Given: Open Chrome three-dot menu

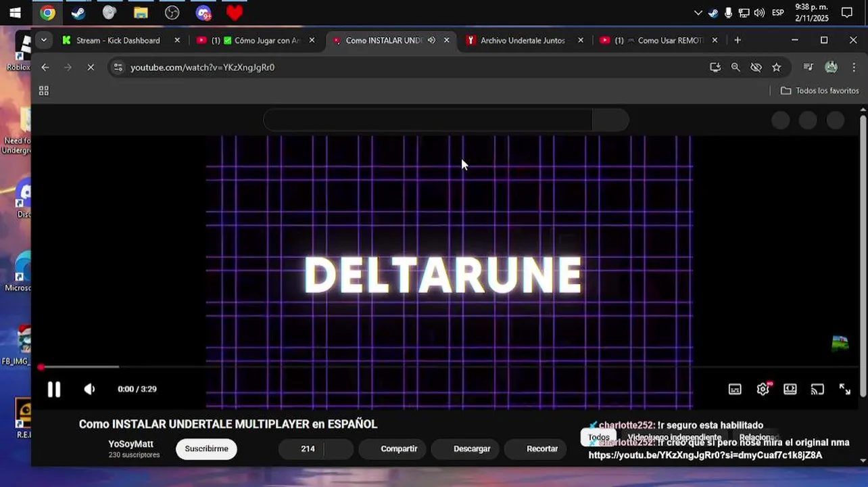Looking at the screenshot, I should (853, 67).
